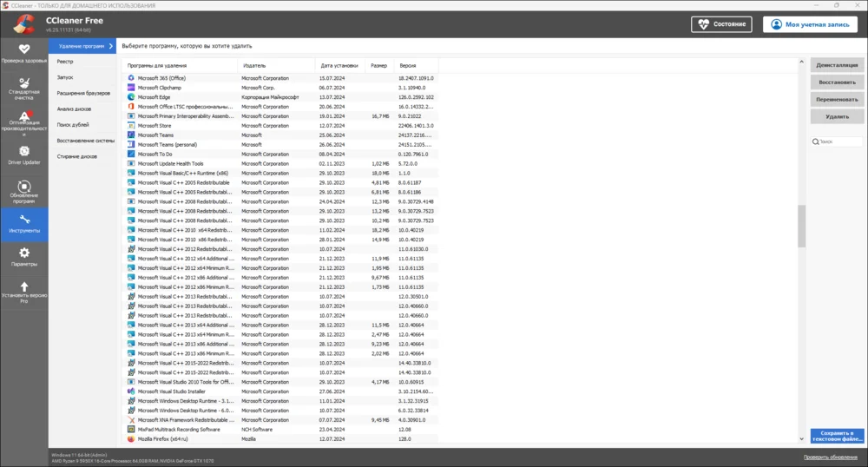Click the CCleaner logo in the header
Screen dimensions: 868x467
(x=24, y=23)
